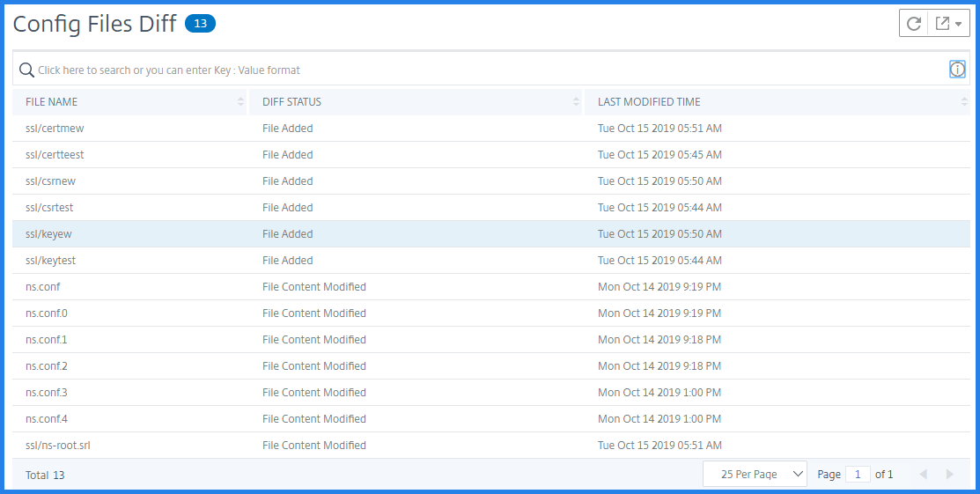This screenshot has height=494, width=980.
Task: Open the 25 Per Page dropdown
Action: tap(755, 474)
